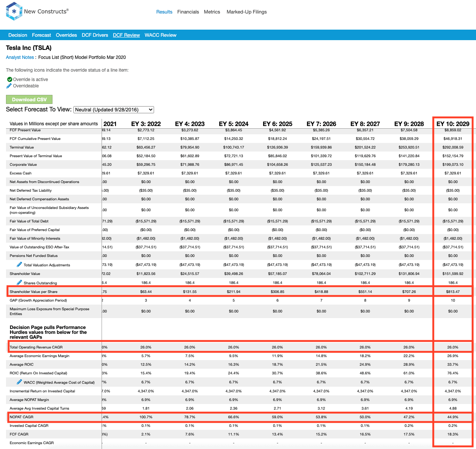The height and width of the screenshot is (449, 476).
Task: Go to the DCF Review page
Action: tap(126, 35)
